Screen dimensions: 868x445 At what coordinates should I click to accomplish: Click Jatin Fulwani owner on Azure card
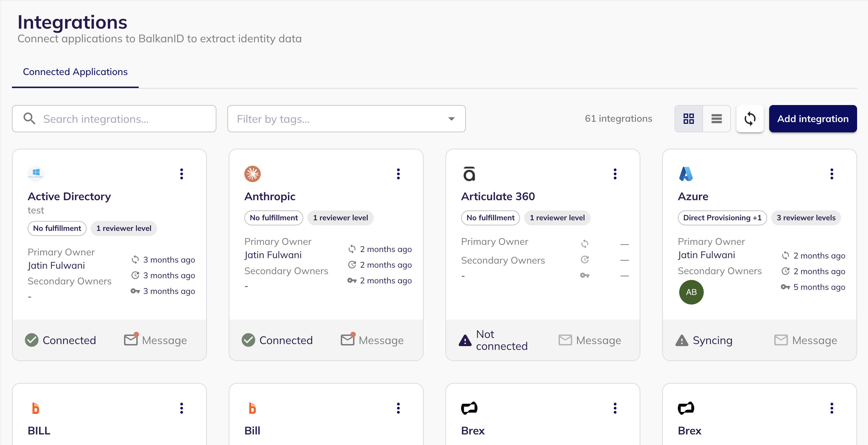706,255
